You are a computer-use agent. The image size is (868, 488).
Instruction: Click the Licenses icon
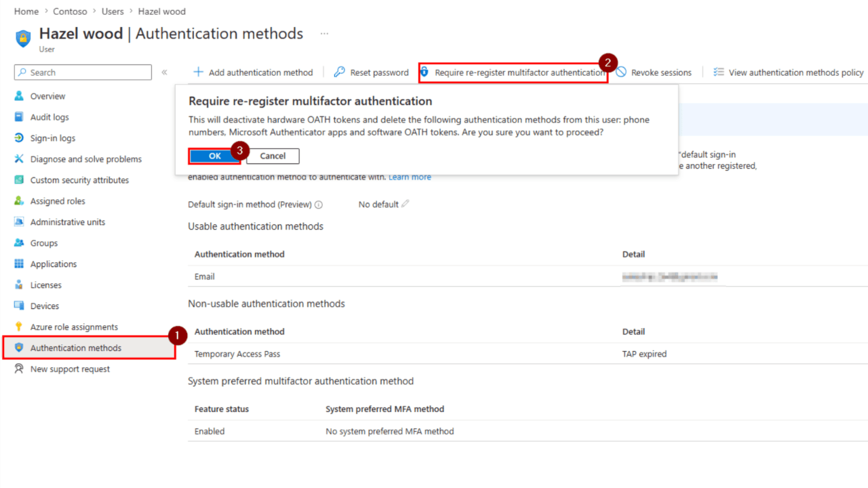pos(19,285)
